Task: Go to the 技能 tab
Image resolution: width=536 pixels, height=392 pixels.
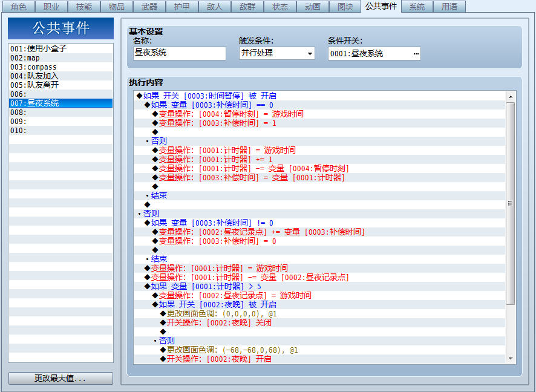Action: [83, 7]
